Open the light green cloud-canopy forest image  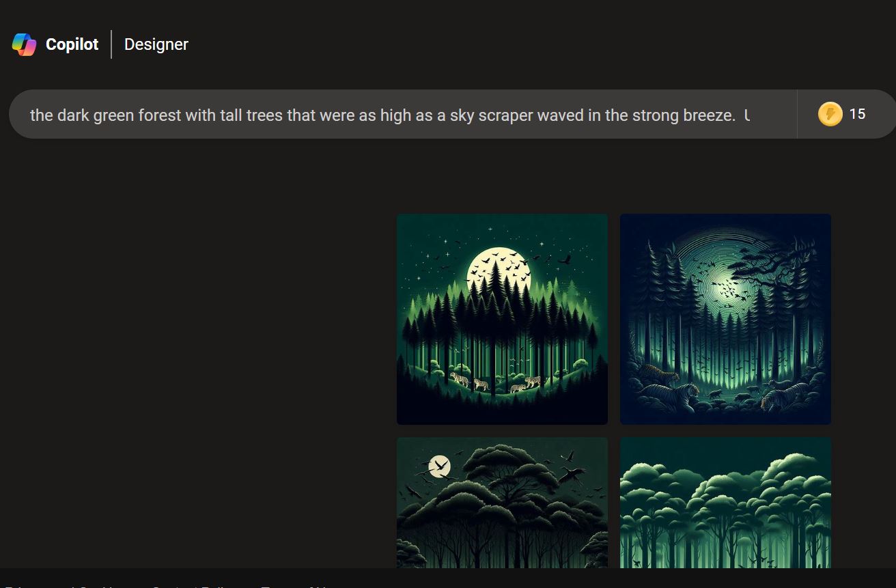click(725, 503)
